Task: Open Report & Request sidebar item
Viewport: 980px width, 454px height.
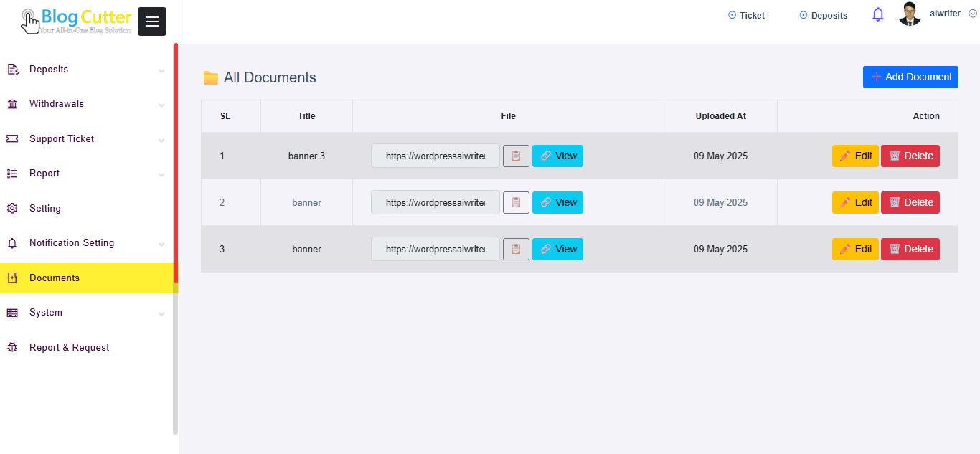Action: [x=70, y=347]
